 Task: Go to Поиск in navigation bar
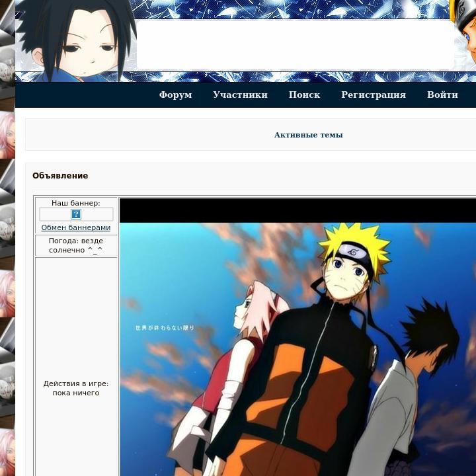pyautogui.click(x=304, y=95)
